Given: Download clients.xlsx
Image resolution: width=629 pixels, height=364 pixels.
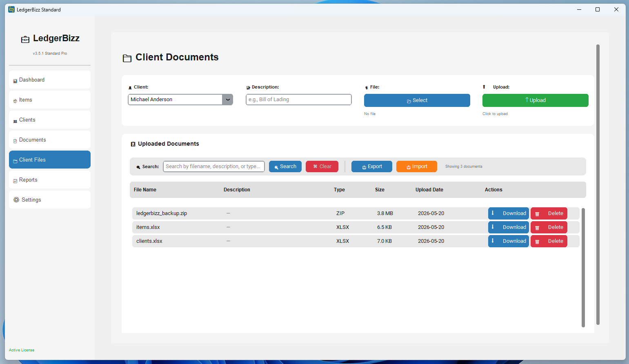Looking at the screenshot, I should (x=509, y=241).
